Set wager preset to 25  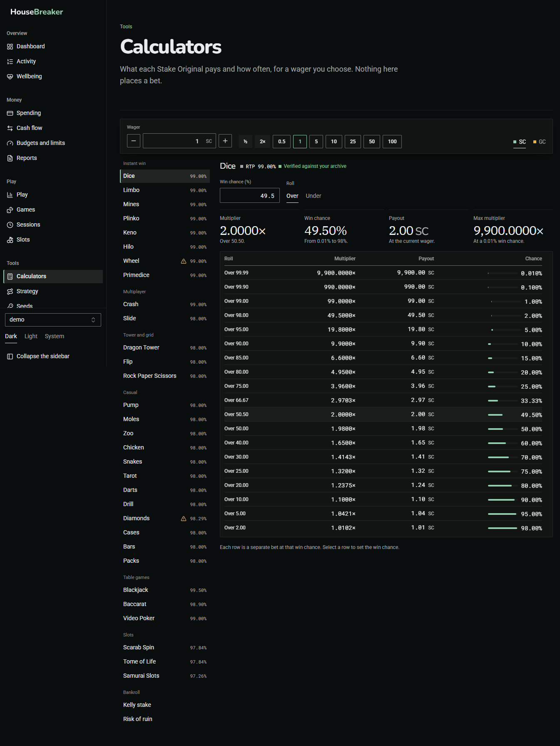(x=353, y=142)
